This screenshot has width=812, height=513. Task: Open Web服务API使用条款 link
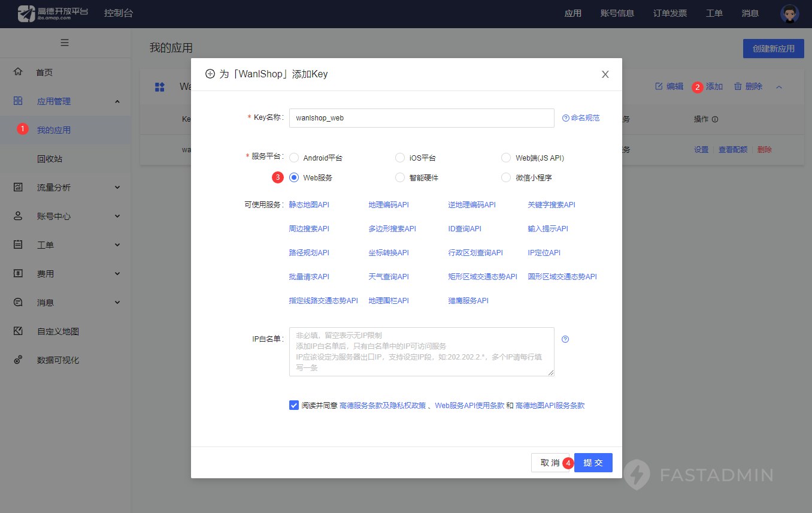(469, 406)
